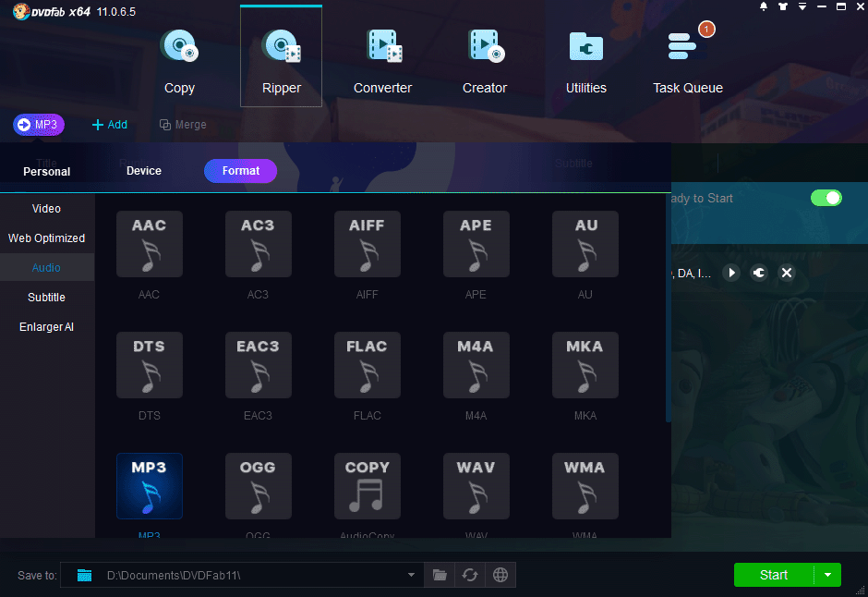868x597 pixels.
Task: Select the MKA audio format
Action: pos(585,365)
